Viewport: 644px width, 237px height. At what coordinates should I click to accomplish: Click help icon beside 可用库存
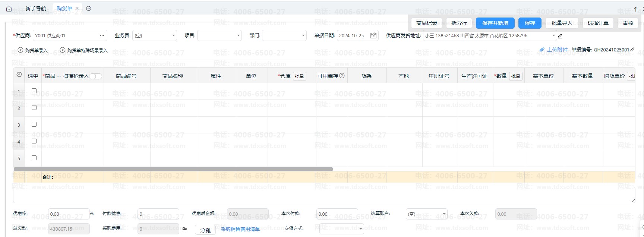pyautogui.click(x=342, y=76)
